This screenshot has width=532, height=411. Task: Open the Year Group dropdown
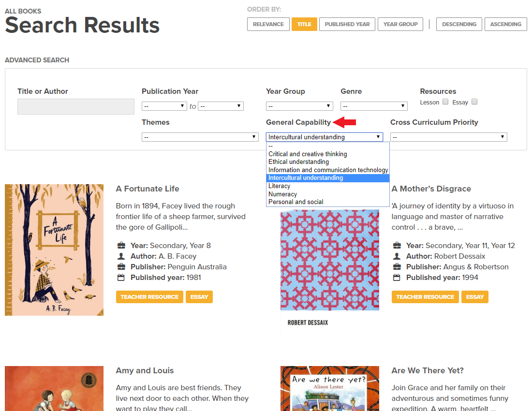[299, 106]
